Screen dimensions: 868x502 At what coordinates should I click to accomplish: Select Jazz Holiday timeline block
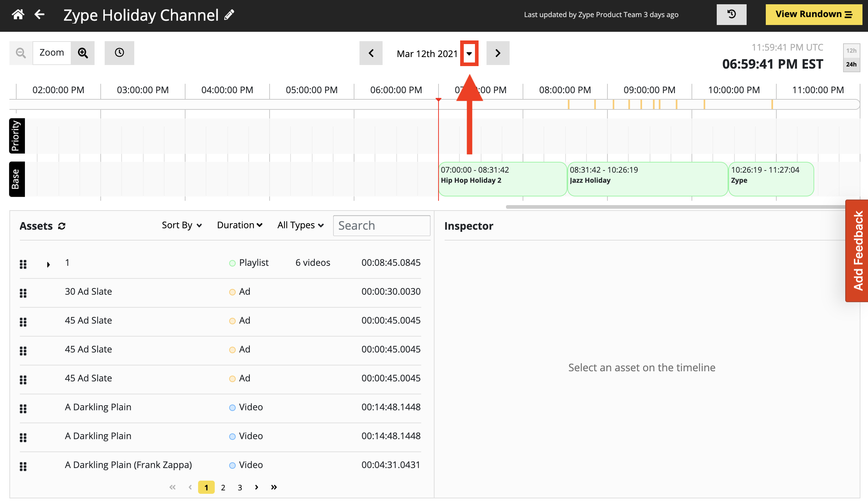647,179
